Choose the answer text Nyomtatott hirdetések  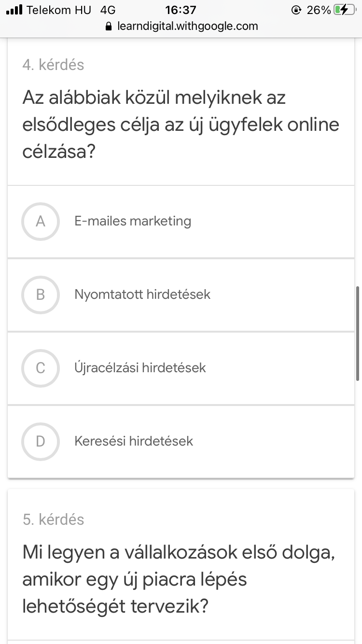pyautogui.click(x=142, y=294)
